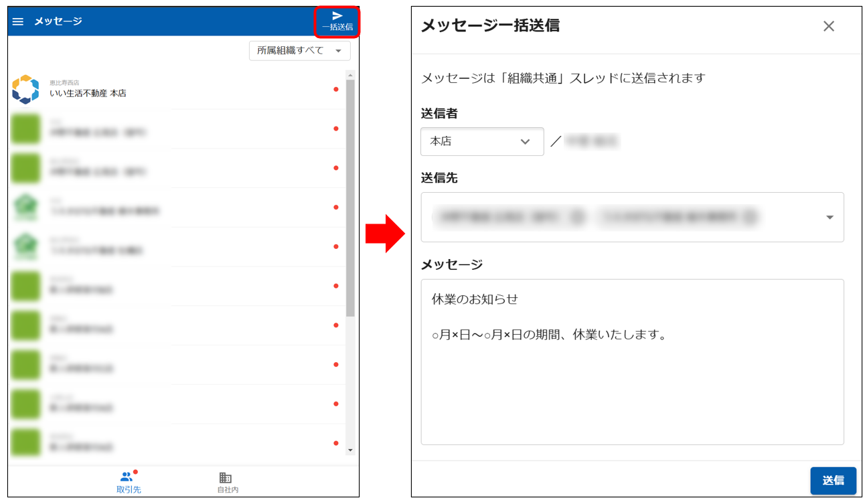Open the hamburger navigation menu
This screenshot has height=504, width=867.
coord(18,21)
